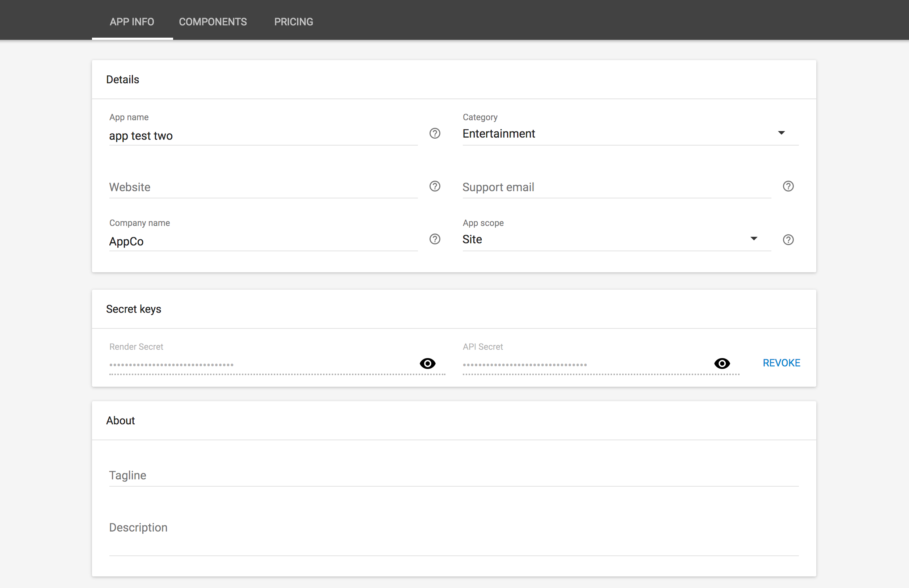The height and width of the screenshot is (588, 909).
Task: Switch to the PRICING tab
Action: [x=293, y=22]
